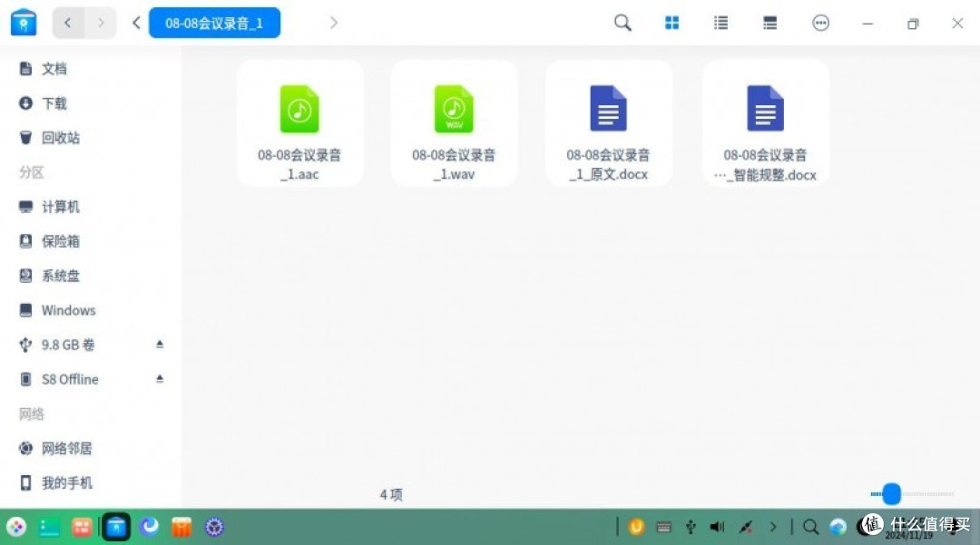Click the right breadcrumb scroll chevron
This screenshot has height=545, width=980.
334,23
